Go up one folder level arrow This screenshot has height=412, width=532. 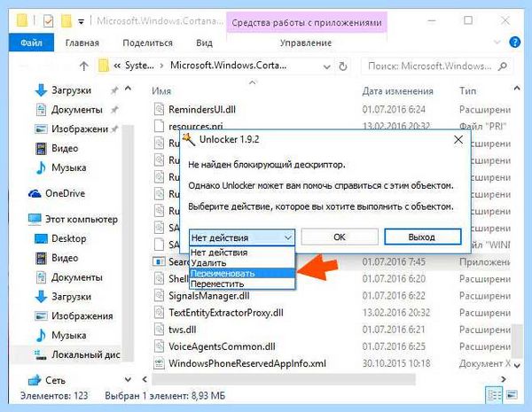pos(84,66)
